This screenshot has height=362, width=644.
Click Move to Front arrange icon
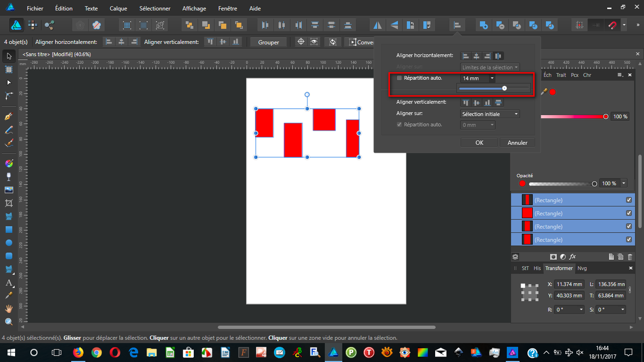tap(239, 25)
